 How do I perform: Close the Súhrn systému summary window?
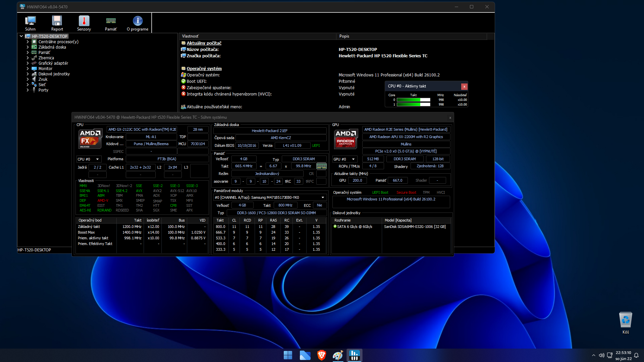click(450, 118)
